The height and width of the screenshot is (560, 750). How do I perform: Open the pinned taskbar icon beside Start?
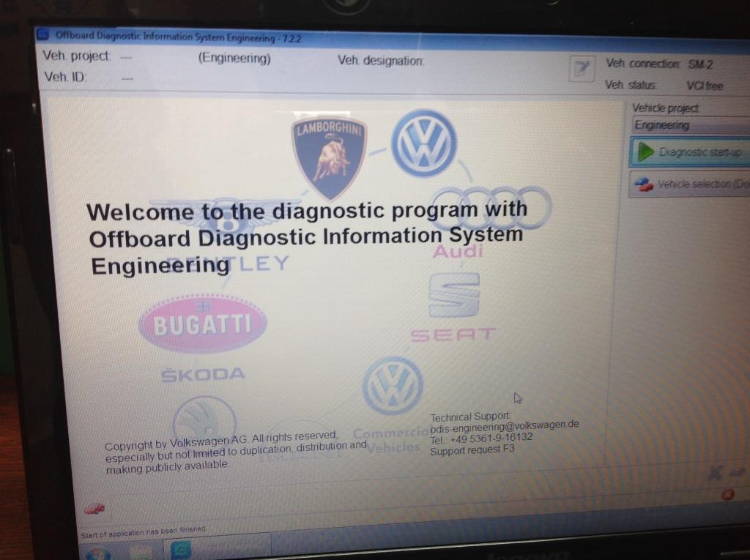(x=141, y=553)
